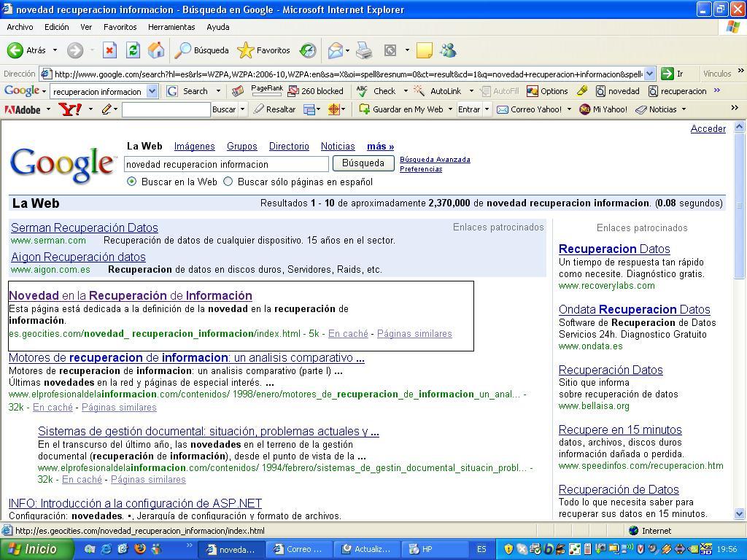Image resolution: width=747 pixels, height=560 pixels.
Task: Click Google Búsqueda search button
Action: (363, 163)
